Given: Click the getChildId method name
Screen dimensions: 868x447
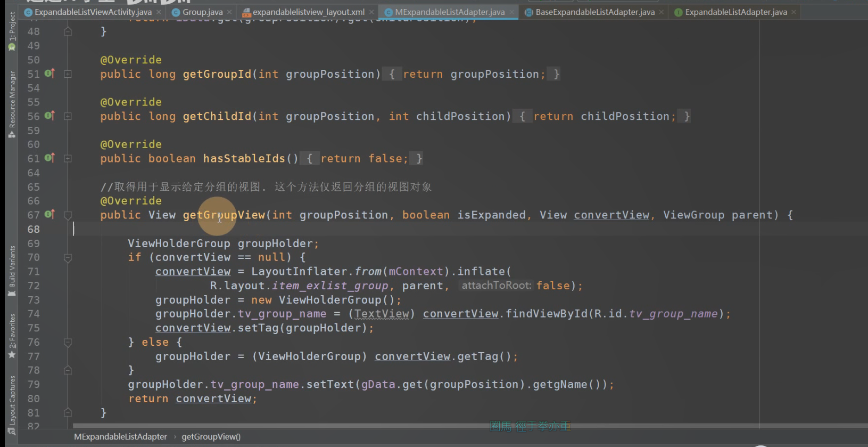Looking at the screenshot, I should 217,116.
